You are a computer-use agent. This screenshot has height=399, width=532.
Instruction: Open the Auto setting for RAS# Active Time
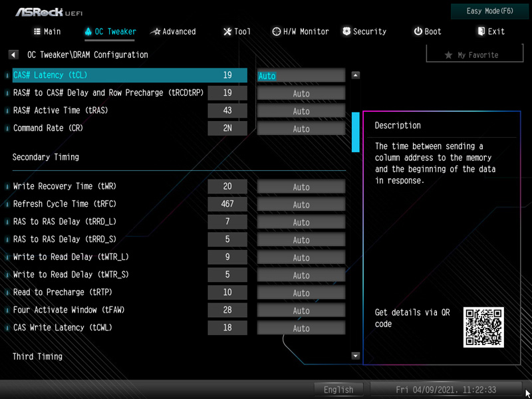point(301,111)
